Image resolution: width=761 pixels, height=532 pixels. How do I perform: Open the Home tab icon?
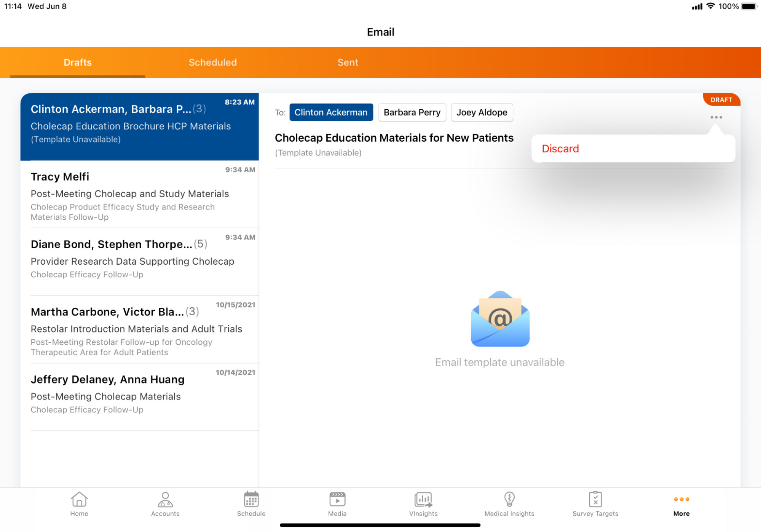click(79, 499)
